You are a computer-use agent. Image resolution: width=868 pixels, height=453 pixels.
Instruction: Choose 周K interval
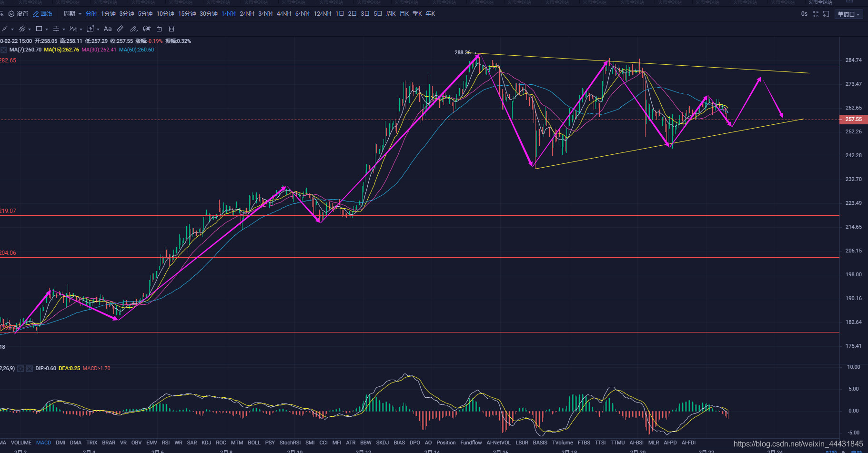(391, 14)
